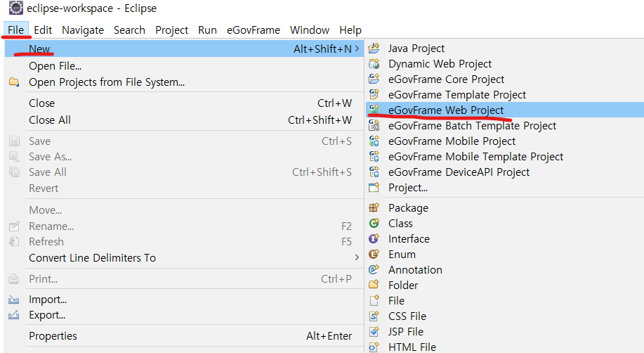Click the eGovFrame Template Project icon
This screenshot has width=644, height=353.
374,95
